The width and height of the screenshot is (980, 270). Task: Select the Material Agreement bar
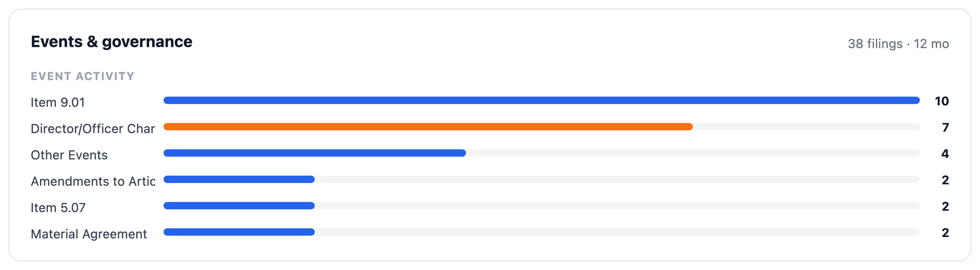pos(239,232)
